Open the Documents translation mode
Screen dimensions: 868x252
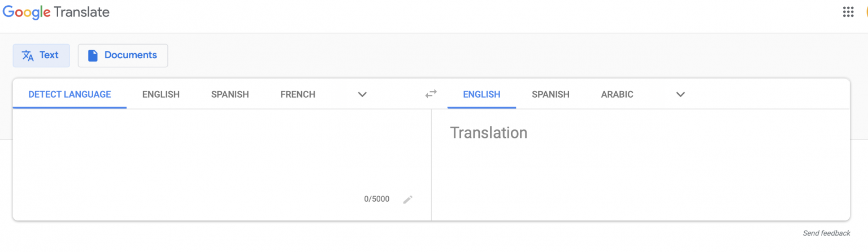click(x=123, y=55)
